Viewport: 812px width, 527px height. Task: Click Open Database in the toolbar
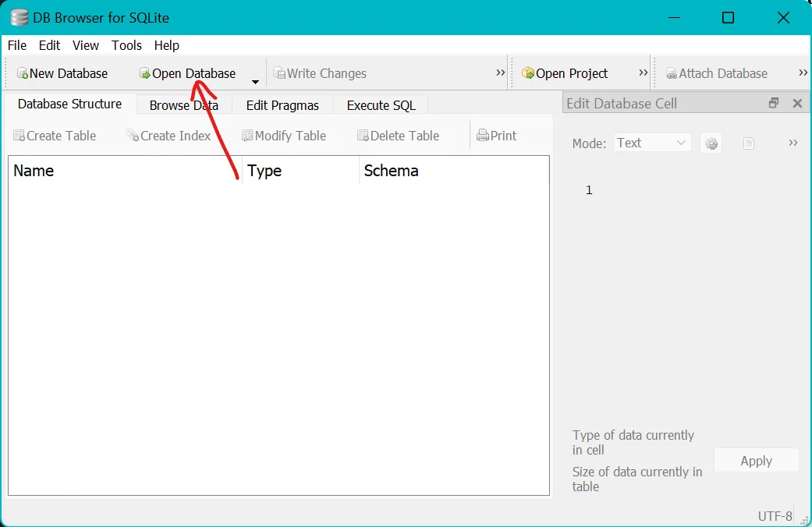[x=187, y=73]
